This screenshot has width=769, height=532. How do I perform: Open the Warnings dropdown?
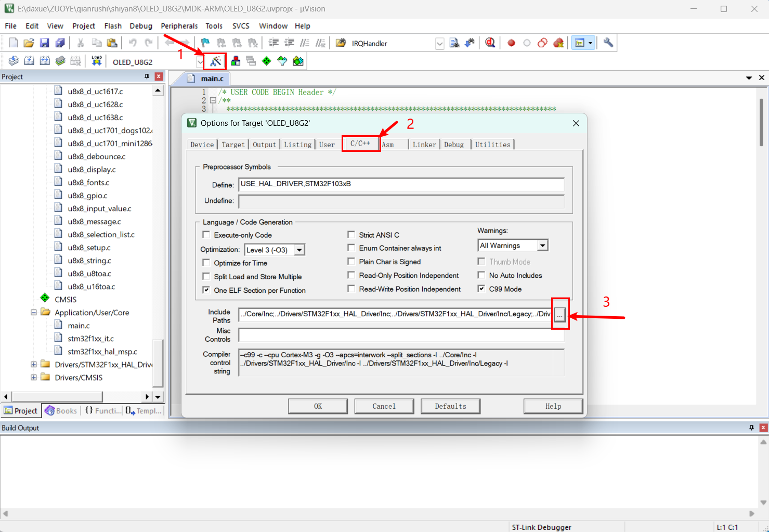tap(542, 245)
